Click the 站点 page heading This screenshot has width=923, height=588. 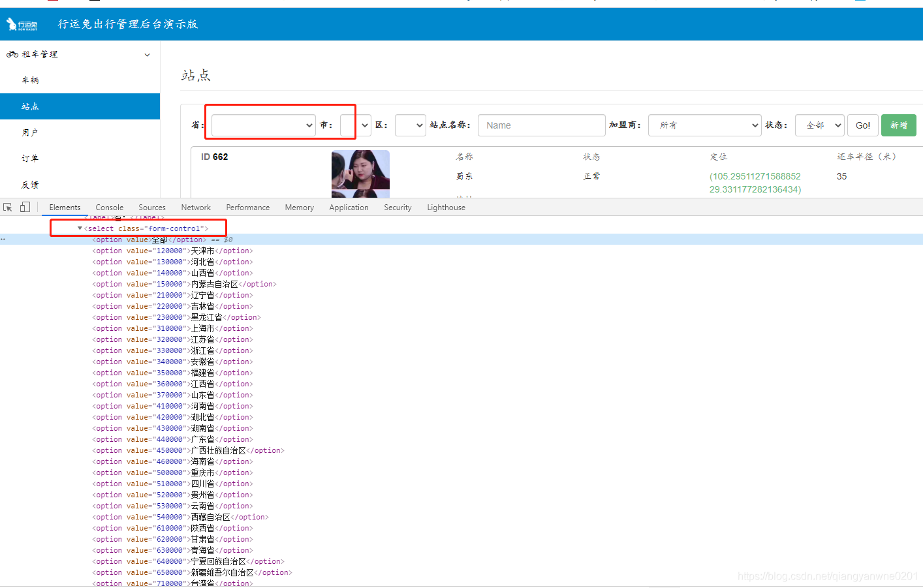click(x=196, y=76)
